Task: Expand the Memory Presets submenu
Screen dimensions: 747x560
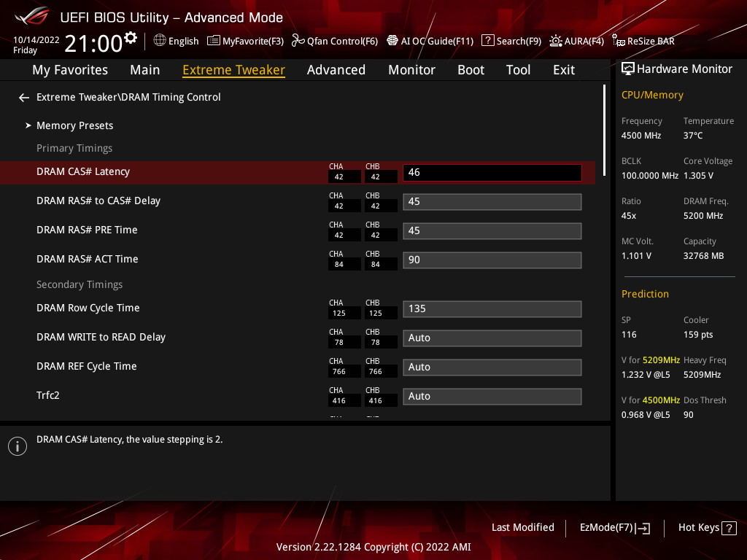Action: click(x=74, y=125)
